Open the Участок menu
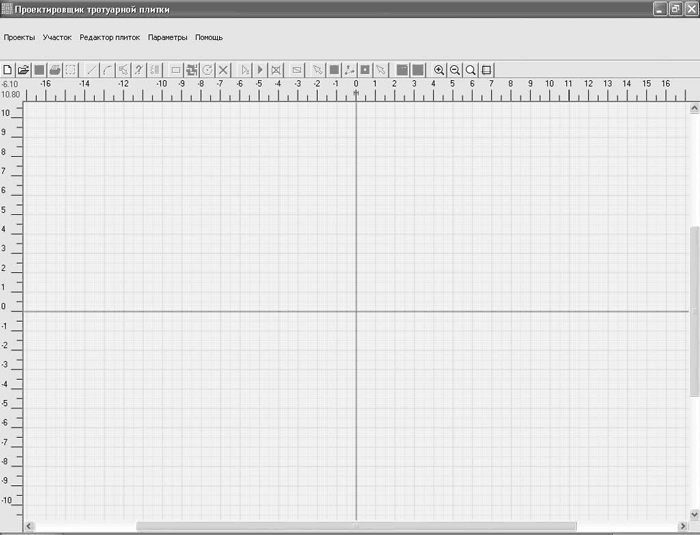This screenshot has height=535, width=700. point(57,38)
